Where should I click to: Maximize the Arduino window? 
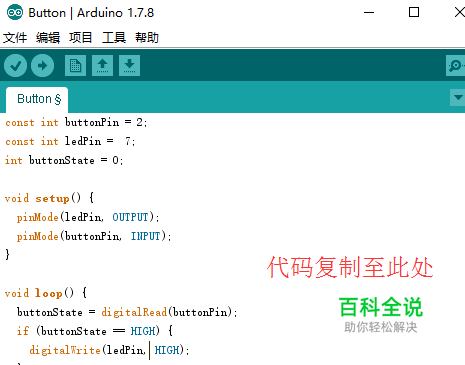pos(414,13)
